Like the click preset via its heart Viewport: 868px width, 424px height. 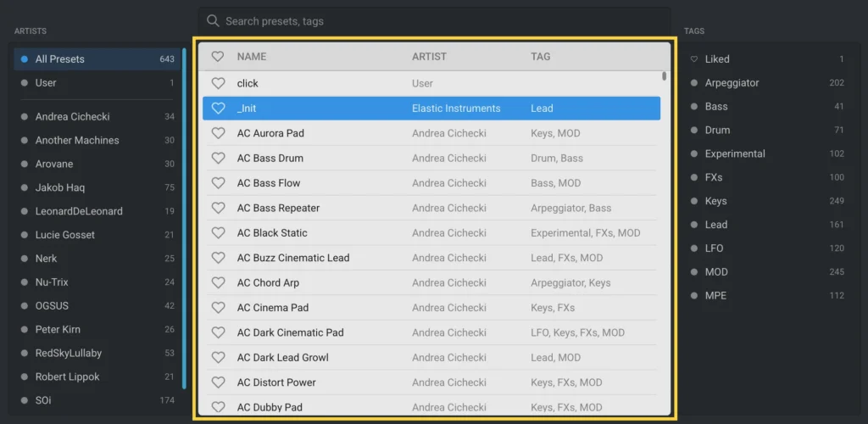[218, 83]
